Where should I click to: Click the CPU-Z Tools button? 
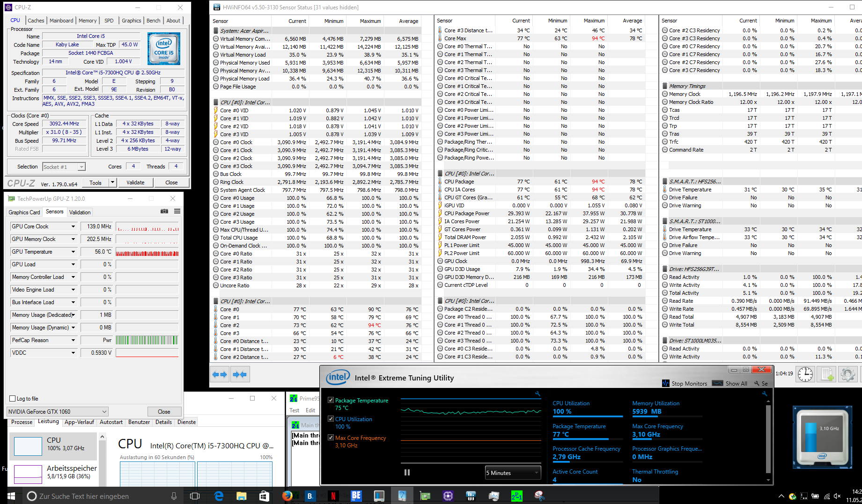pos(96,183)
